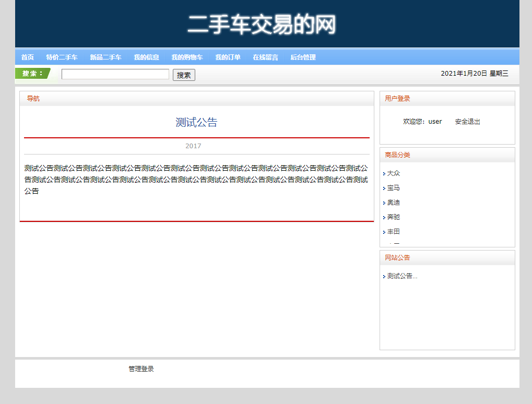Select 奔驰 car category
Viewport: 532px width, 404px height.
[394, 217]
